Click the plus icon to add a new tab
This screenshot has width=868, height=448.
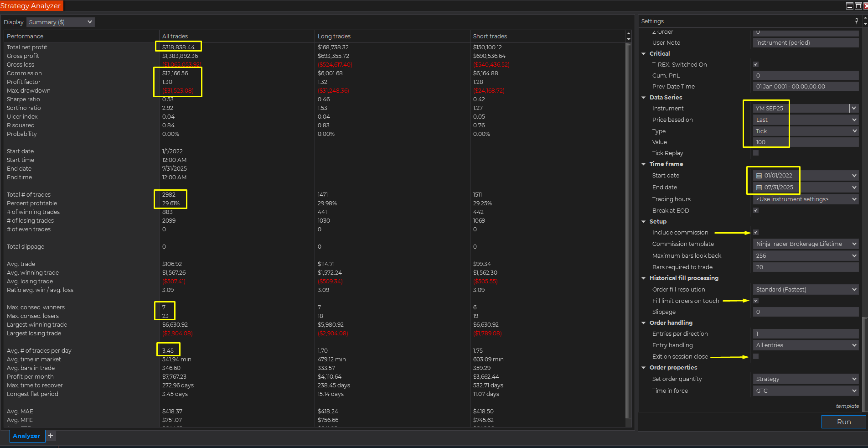point(51,436)
